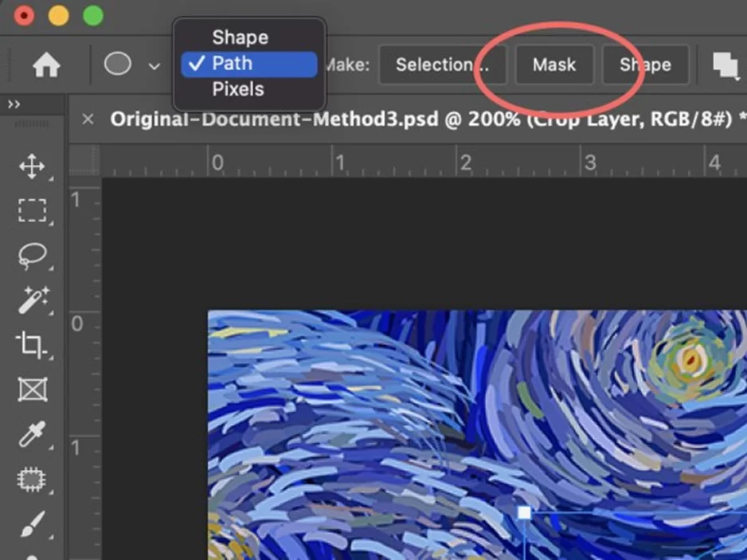Choose Shape in the tool mode menu

pos(241,37)
